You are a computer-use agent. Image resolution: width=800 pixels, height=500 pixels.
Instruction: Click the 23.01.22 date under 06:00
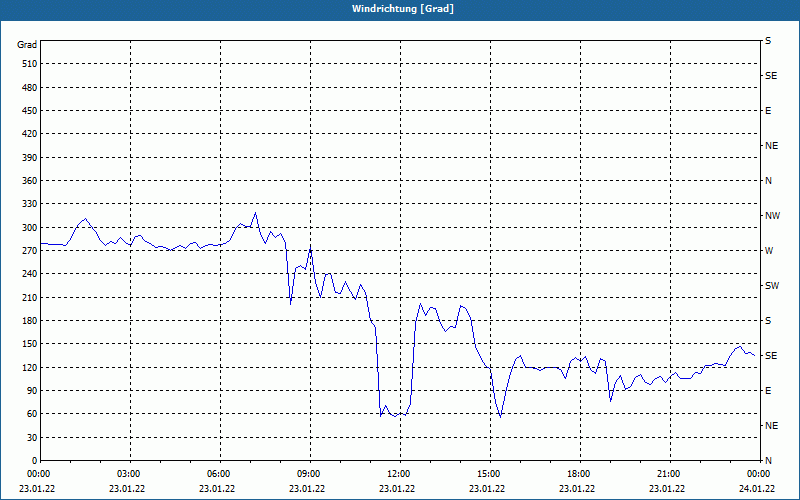click(x=217, y=488)
